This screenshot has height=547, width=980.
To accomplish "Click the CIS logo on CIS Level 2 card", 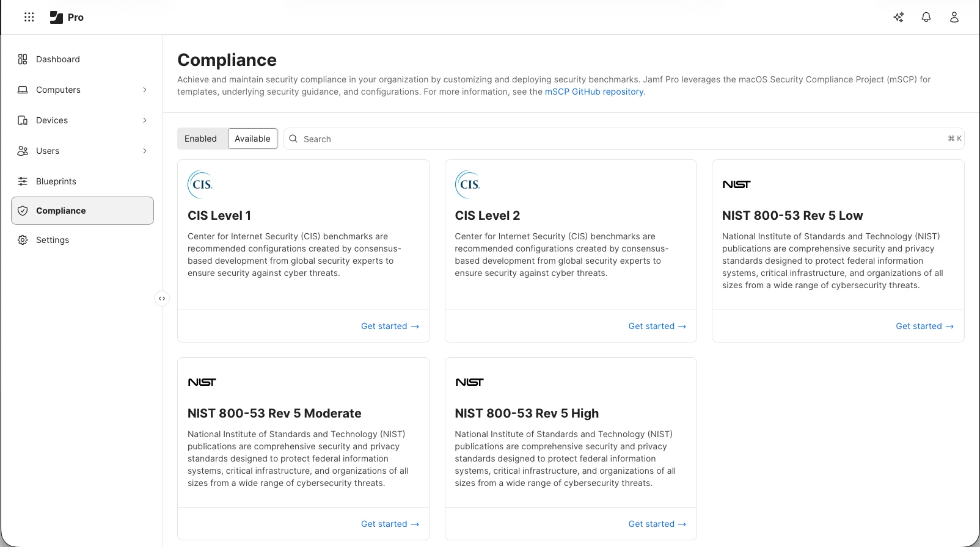I will tap(467, 184).
